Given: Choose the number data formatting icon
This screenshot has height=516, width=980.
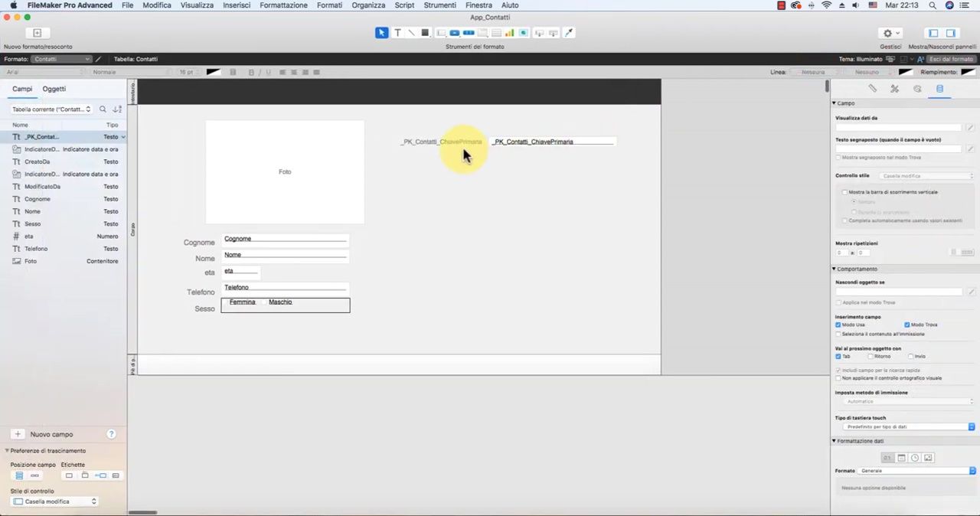Looking at the screenshot, I should point(887,458).
